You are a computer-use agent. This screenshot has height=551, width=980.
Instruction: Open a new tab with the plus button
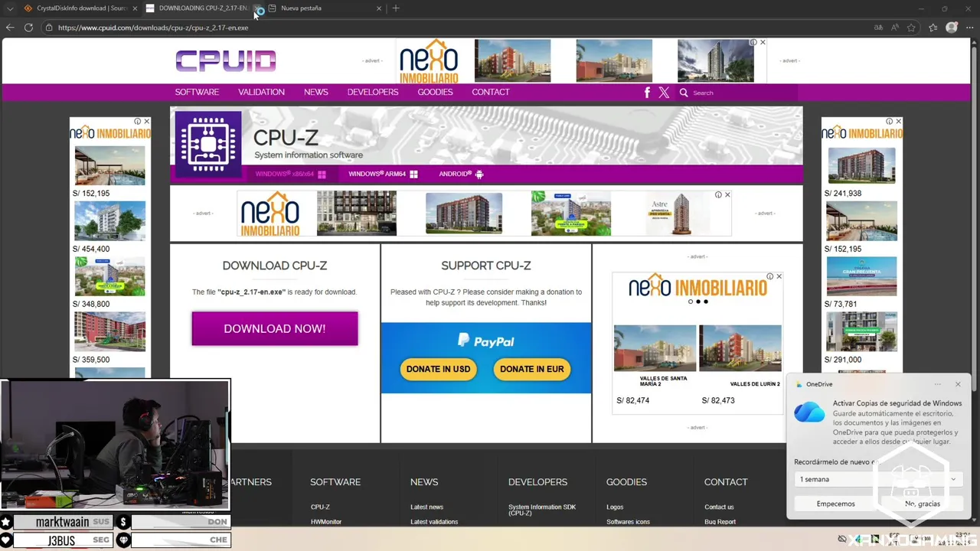396,8
